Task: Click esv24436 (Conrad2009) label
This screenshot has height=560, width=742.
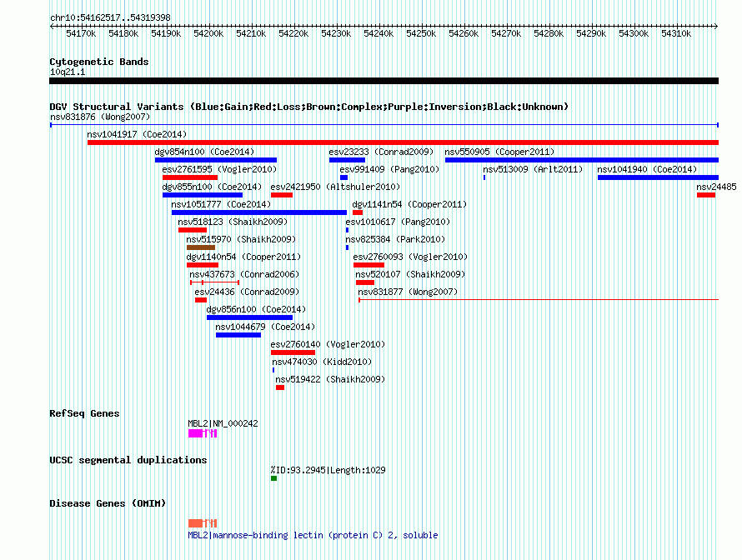Action: 247,292
